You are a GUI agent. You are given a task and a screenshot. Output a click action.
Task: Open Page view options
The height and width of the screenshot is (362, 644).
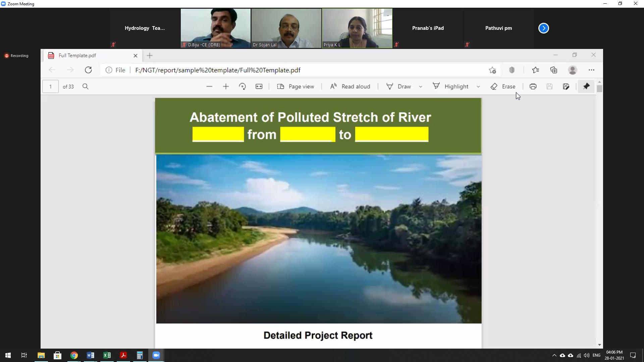(x=296, y=86)
